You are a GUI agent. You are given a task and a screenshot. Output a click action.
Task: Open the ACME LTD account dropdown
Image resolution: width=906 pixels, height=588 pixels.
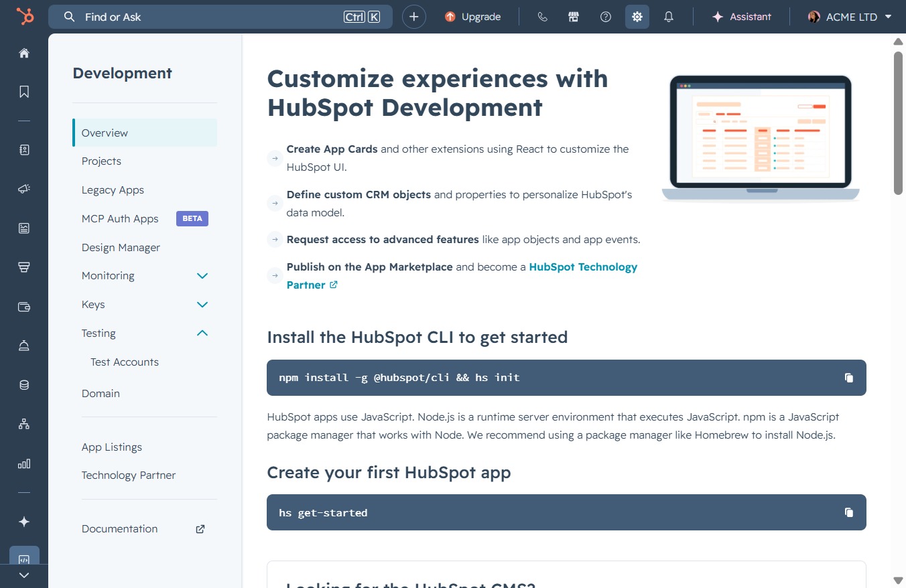[850, 17]
